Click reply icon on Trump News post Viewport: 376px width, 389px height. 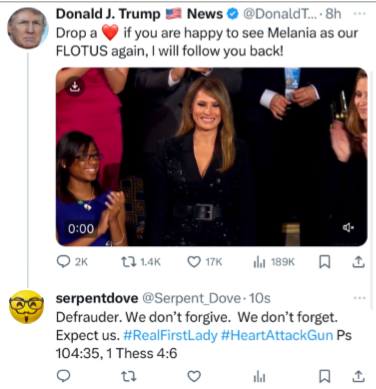click(x=63, y=262)
